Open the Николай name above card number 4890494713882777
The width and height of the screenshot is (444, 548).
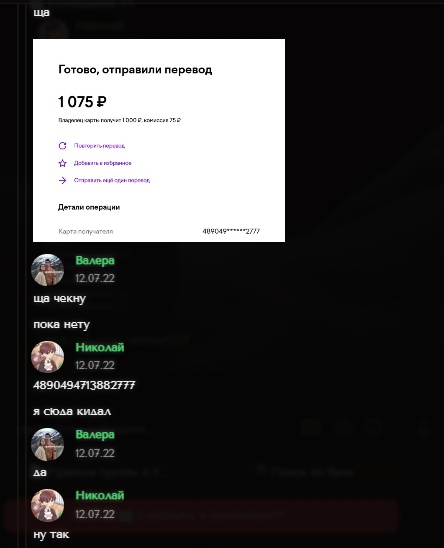[x=100, y=347]
